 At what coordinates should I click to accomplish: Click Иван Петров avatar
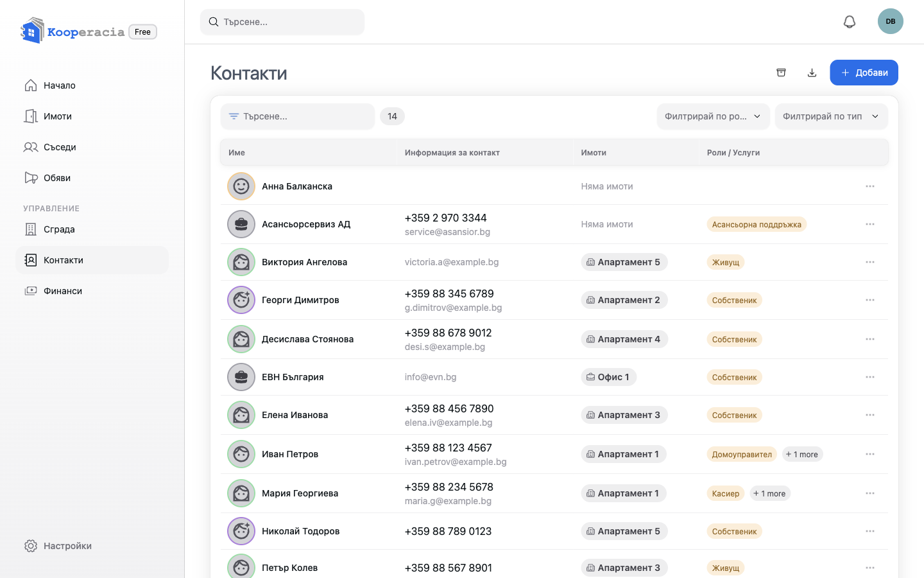pos(241,454)
